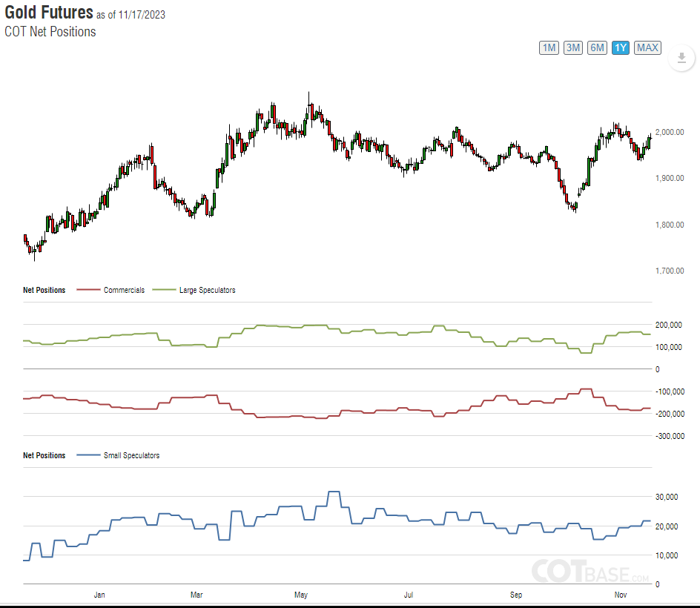Click the download chart icon
700x608 pixels.
click(681, 58)
